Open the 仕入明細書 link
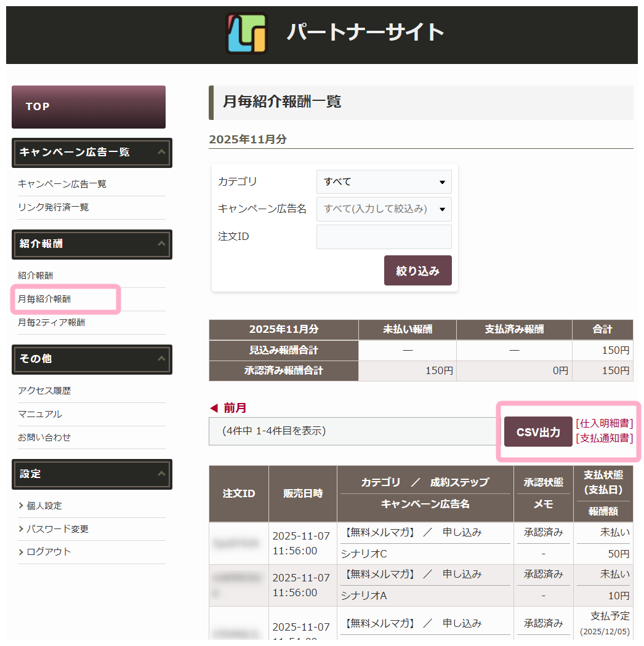This screenshot has height=646, width=644. 604,423
